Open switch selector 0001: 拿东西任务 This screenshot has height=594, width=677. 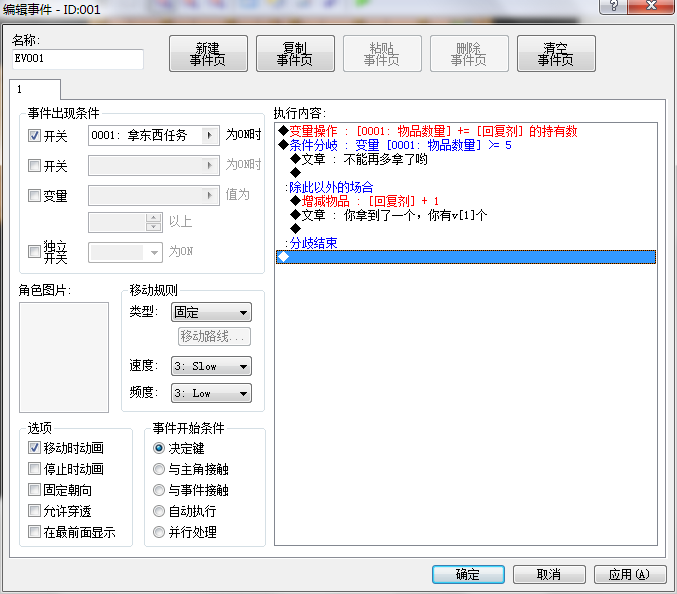click(x=154, y=136)
